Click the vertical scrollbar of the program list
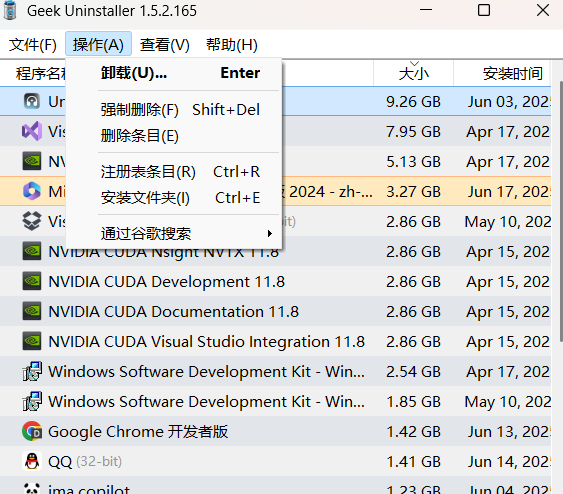Image resolution: width=563 pixels, height=494 pixels. (x=560, y=212)
